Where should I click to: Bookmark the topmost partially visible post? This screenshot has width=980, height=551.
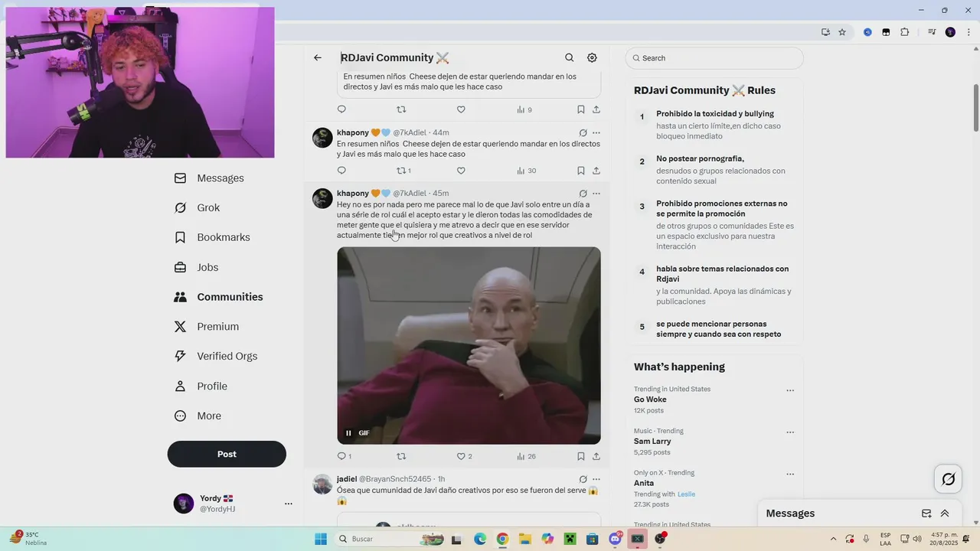[x=580, y=109]
